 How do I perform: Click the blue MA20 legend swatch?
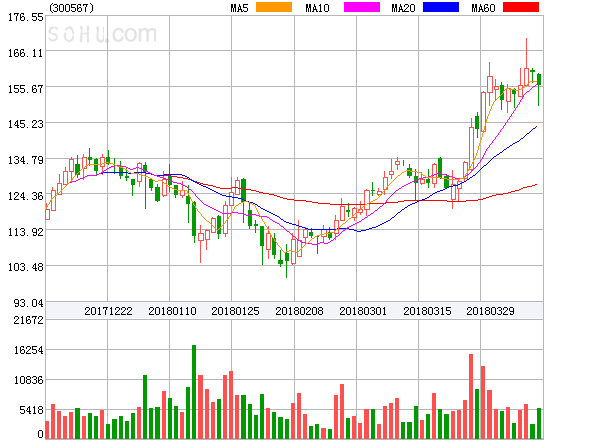(x=441, y=7)
